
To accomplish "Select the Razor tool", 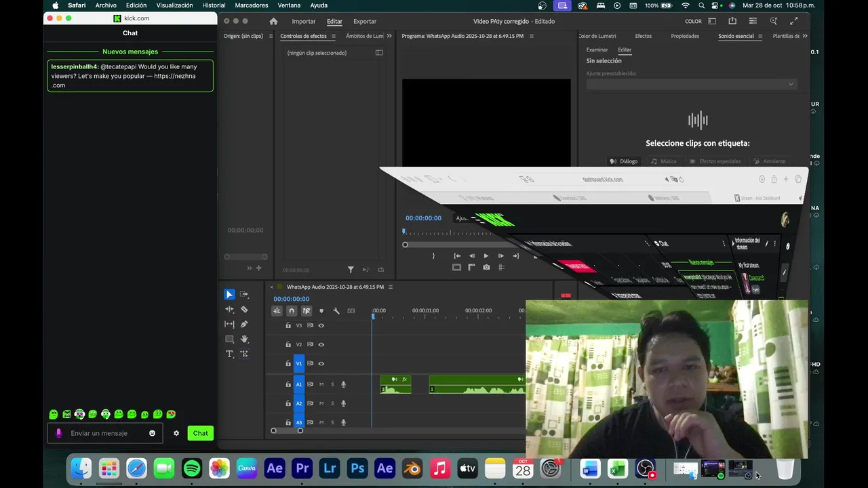I will pos(244,309).
